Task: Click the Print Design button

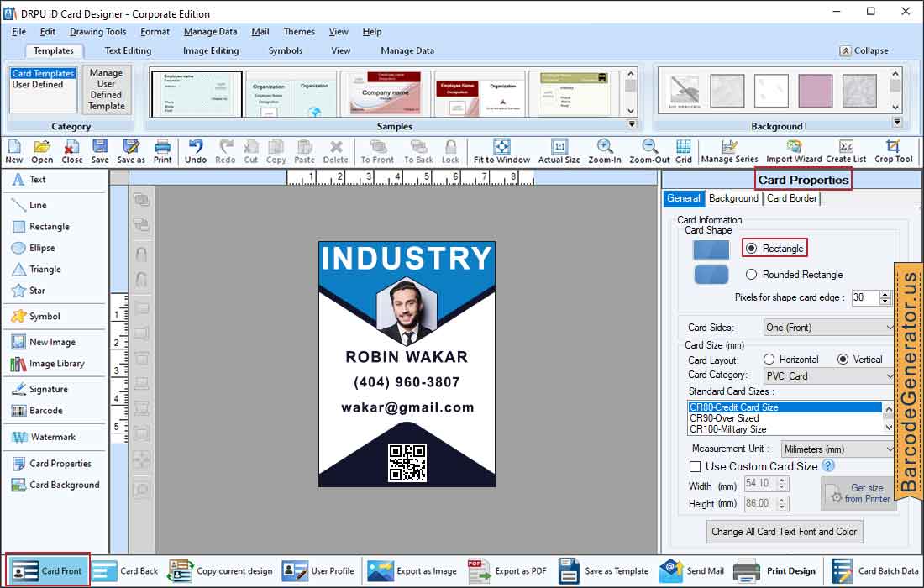Action: [x=775, y=571]
